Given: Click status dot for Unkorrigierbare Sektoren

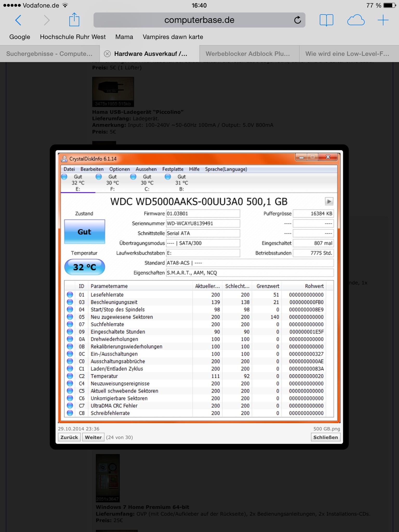Looking at the screenshot, I should [70, 398].
